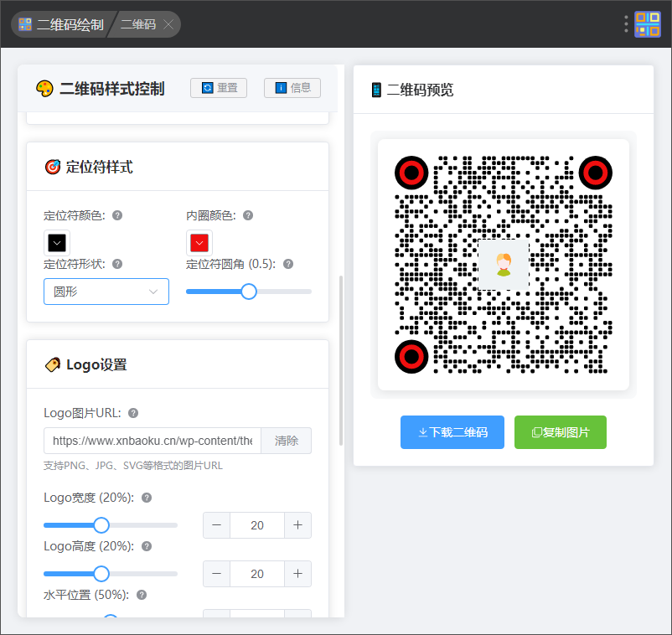Click the target icon beside 定位符样式
672x635 pixels.
point(53,167)
